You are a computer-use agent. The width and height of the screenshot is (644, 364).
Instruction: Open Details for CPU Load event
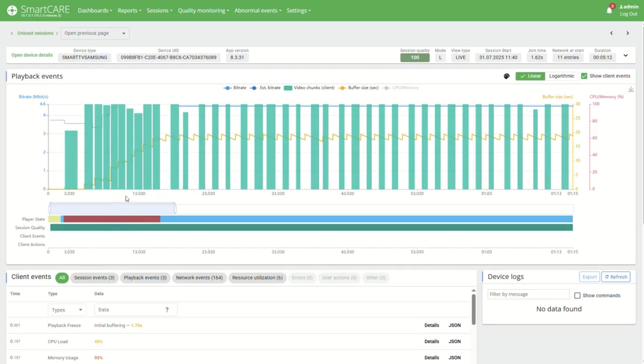[x=432, y=341]
